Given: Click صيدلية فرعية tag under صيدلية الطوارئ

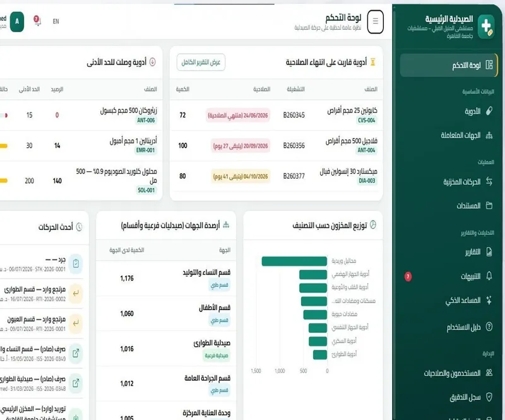Looking at the screenshot, I should pyautogui.click(x=217, y=356).
